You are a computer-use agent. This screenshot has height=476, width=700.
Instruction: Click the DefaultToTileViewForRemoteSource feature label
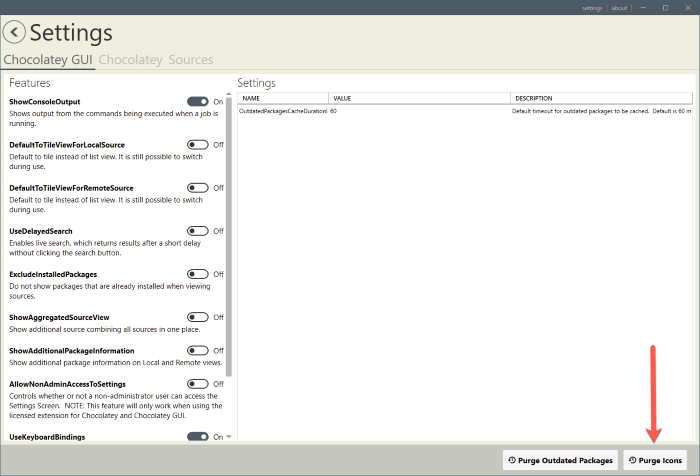point(71,188)
